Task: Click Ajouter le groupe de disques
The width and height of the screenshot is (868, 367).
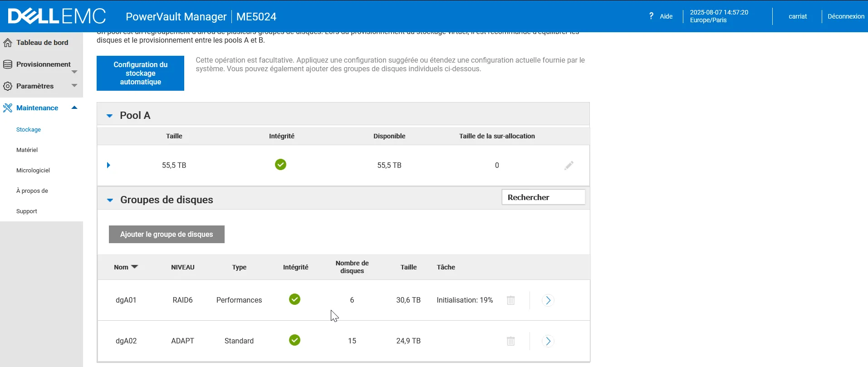Action: (x=167, y=234)
